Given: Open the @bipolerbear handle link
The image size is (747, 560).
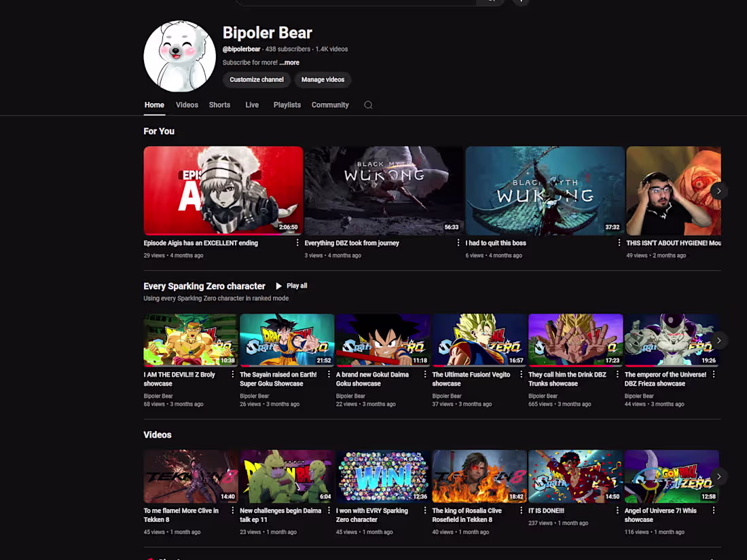Looking at the screenshot, I should (x=242, y=49).
